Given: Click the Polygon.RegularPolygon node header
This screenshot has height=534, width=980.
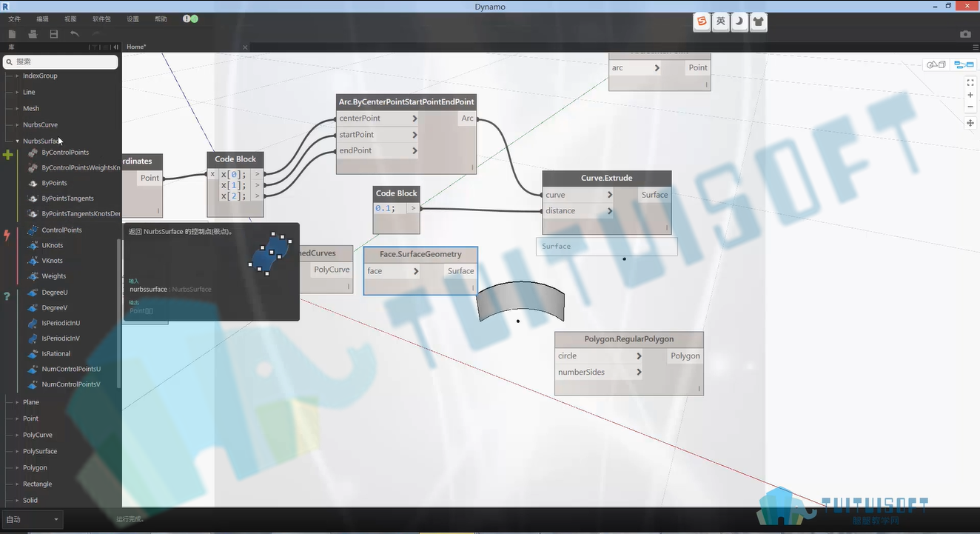Looking at the screenshot, I should coord(629,339).
